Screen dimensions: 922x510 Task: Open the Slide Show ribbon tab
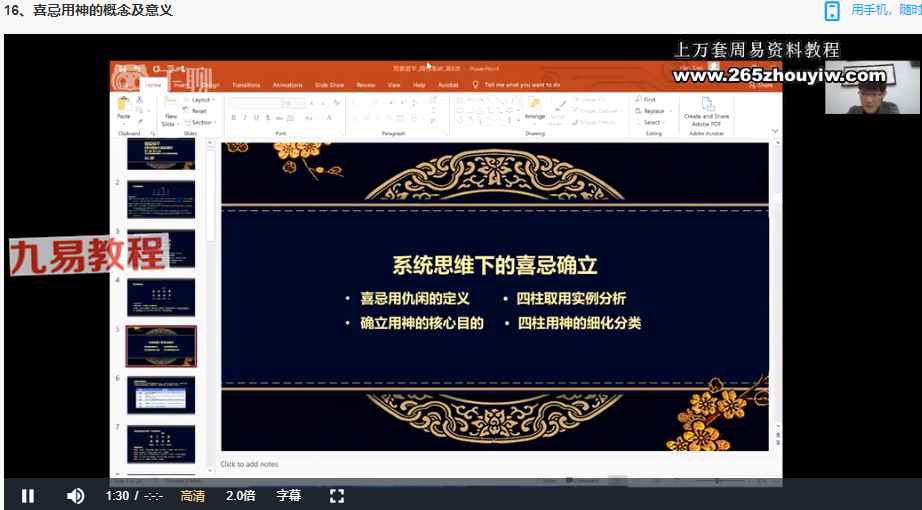329,85
